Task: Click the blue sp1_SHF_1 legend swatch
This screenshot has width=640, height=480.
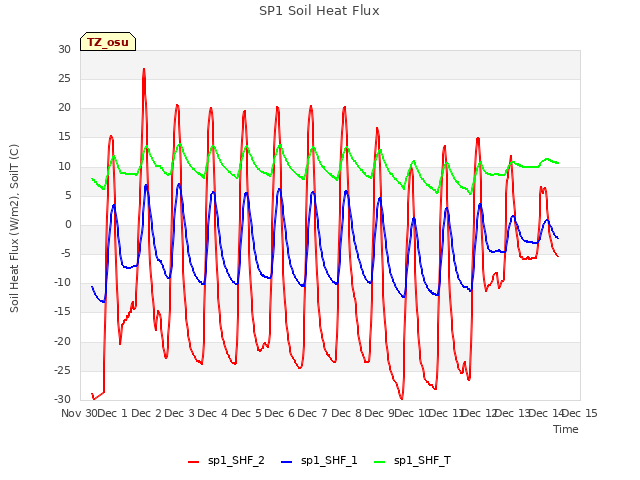Action: click(287, 462)
